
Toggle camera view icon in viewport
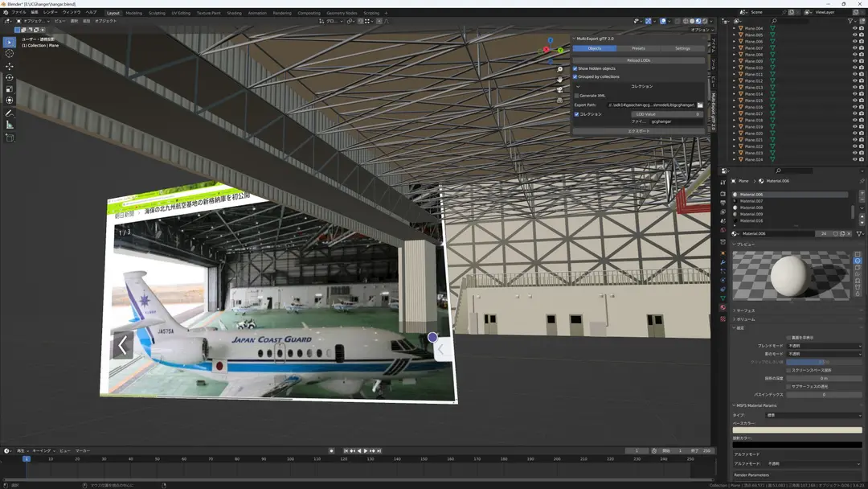tap(559, 90)
